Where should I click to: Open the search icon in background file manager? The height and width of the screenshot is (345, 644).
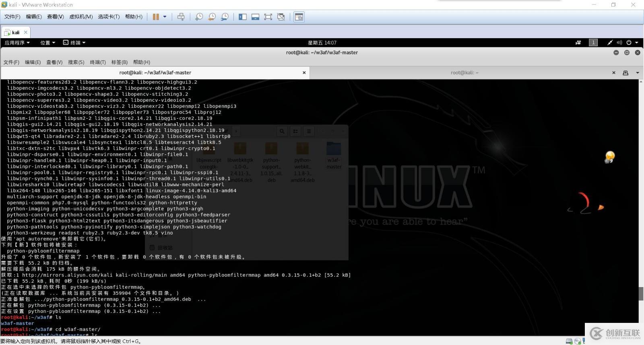(282, 131)
